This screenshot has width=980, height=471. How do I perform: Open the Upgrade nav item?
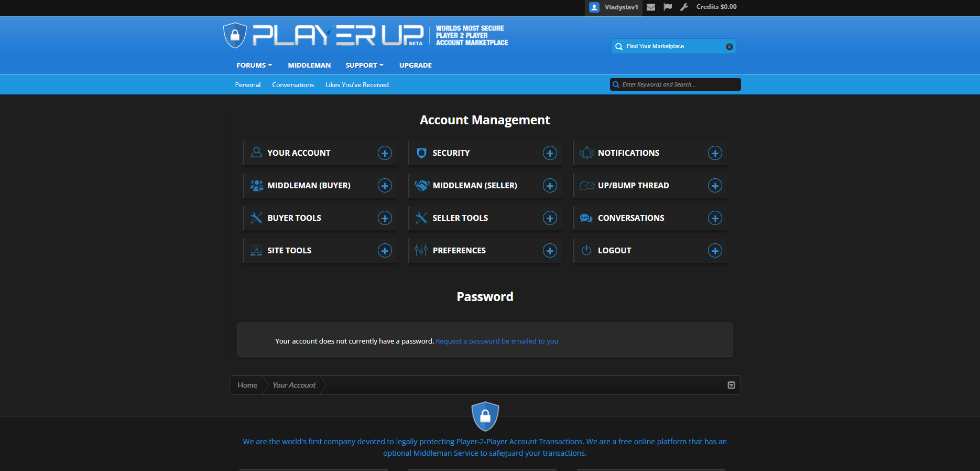(416, 65)
